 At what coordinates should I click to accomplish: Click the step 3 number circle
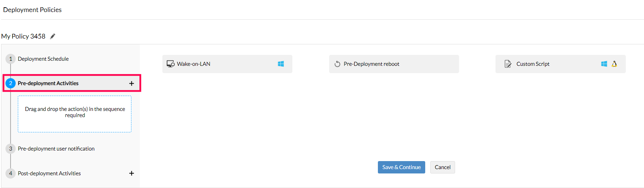pyautogui.click(x=11, y=149)
